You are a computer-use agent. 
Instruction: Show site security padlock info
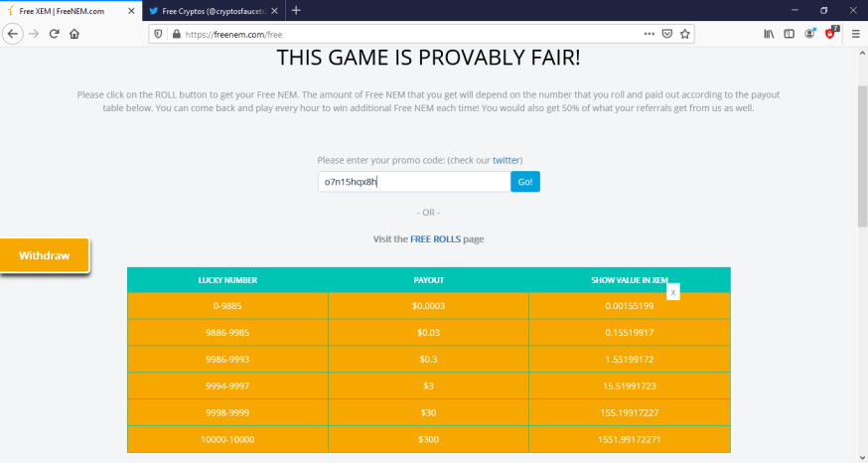coord(176,34)
